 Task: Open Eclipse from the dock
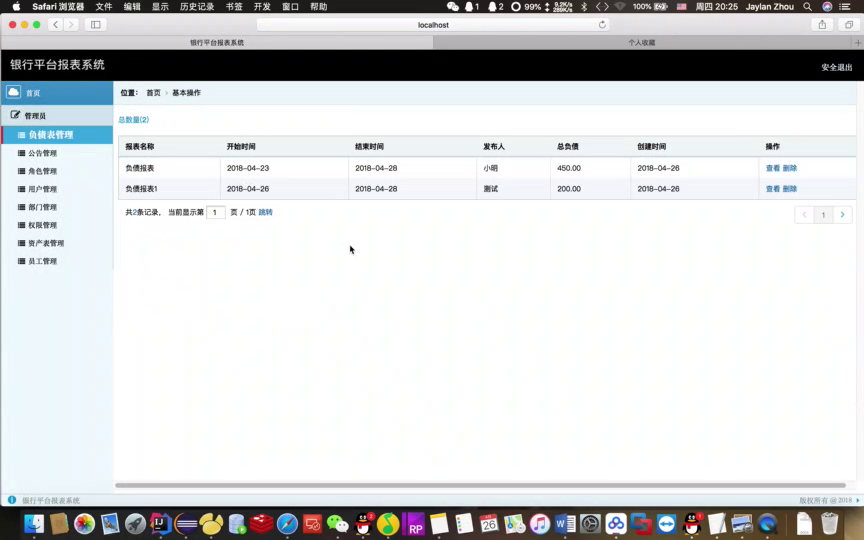click(186, 523)
